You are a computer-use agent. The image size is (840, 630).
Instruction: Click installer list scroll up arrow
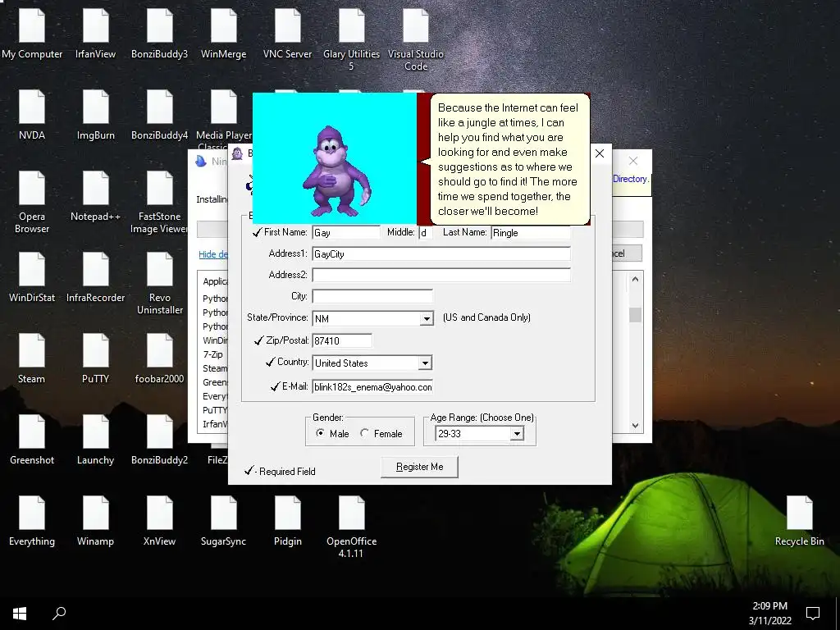pos(636,279)
